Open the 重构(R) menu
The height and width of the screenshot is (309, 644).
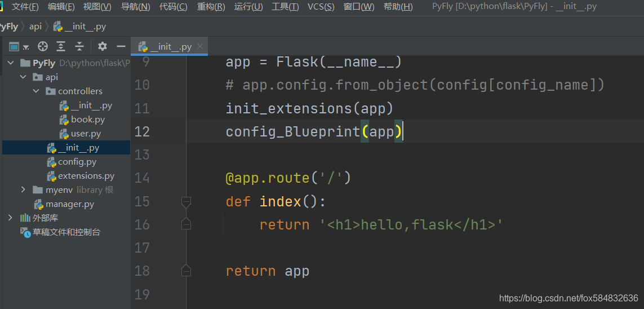[211, 7]
